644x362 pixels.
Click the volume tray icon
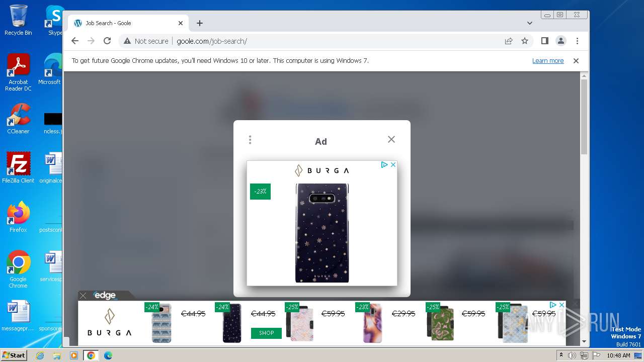(572, 355)
